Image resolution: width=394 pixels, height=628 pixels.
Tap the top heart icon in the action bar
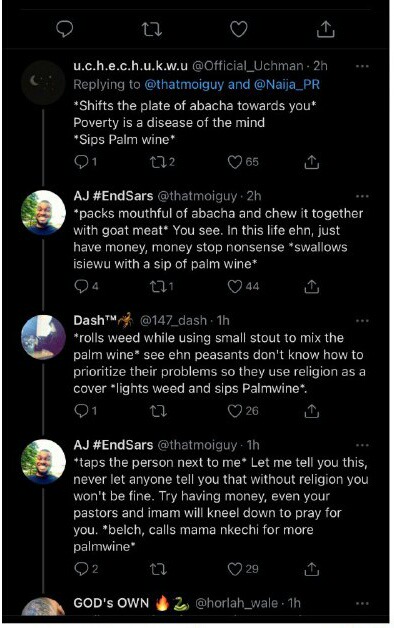(x=239, y=29)
